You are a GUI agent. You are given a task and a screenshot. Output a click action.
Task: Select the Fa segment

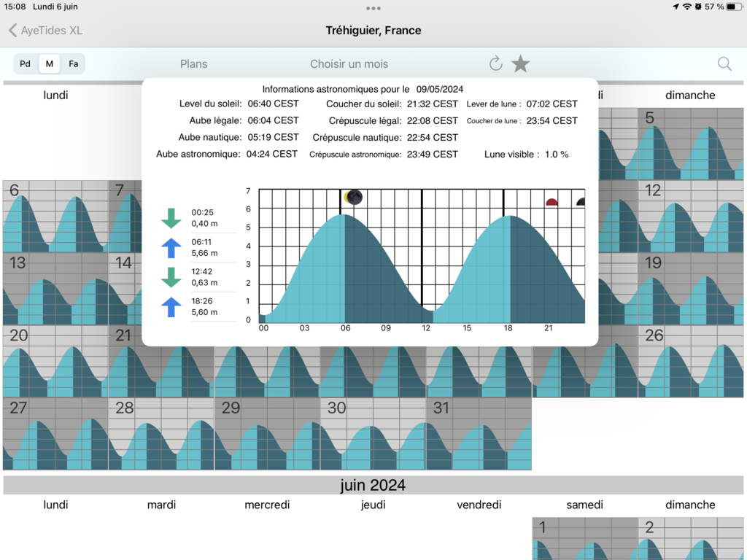pos(74,64)
